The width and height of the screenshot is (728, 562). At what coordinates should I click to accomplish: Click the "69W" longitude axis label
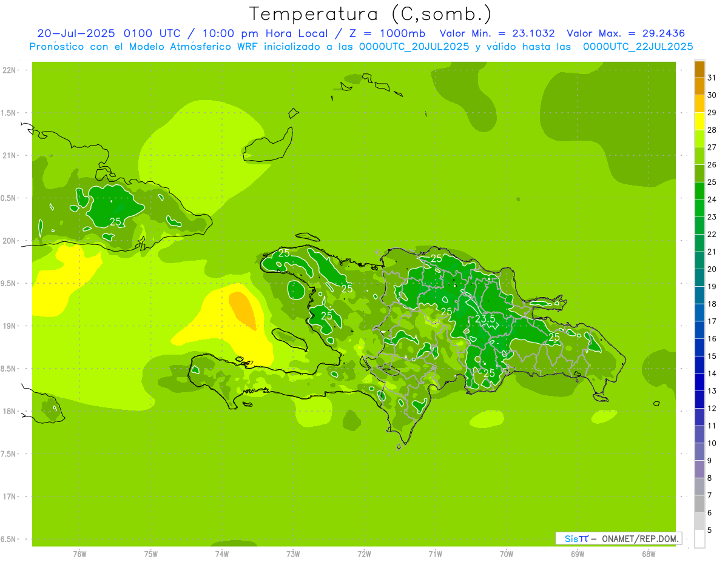(x=578, y=554)
